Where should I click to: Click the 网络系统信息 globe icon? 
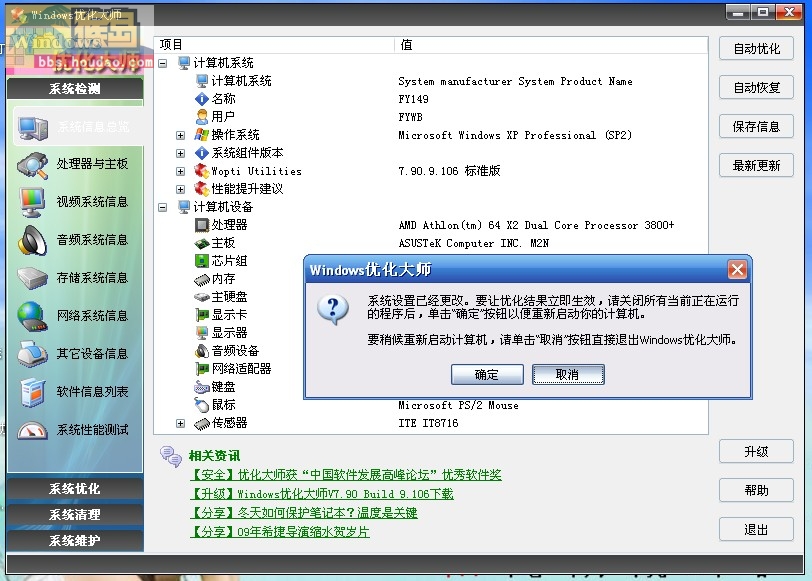[x=32, y=316]
